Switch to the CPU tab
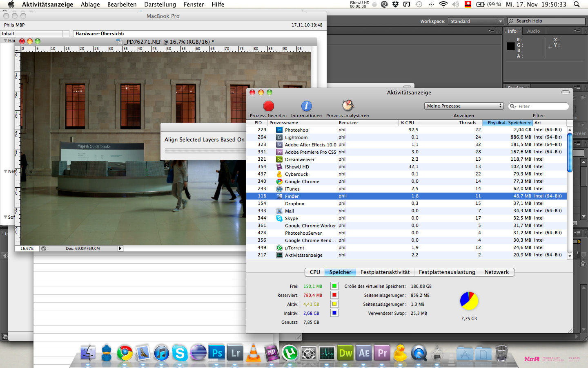Viewport: 588px width, 368px height. click(x=315, y=272)
